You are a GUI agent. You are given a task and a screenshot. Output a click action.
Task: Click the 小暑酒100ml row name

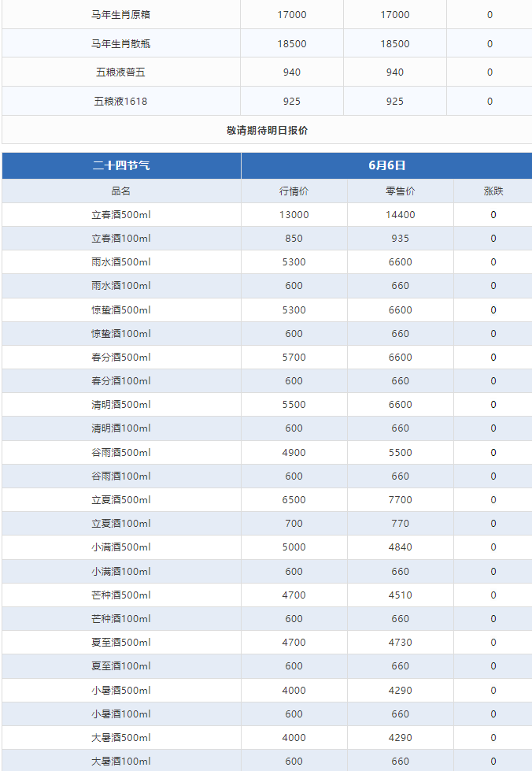point(121,714)
